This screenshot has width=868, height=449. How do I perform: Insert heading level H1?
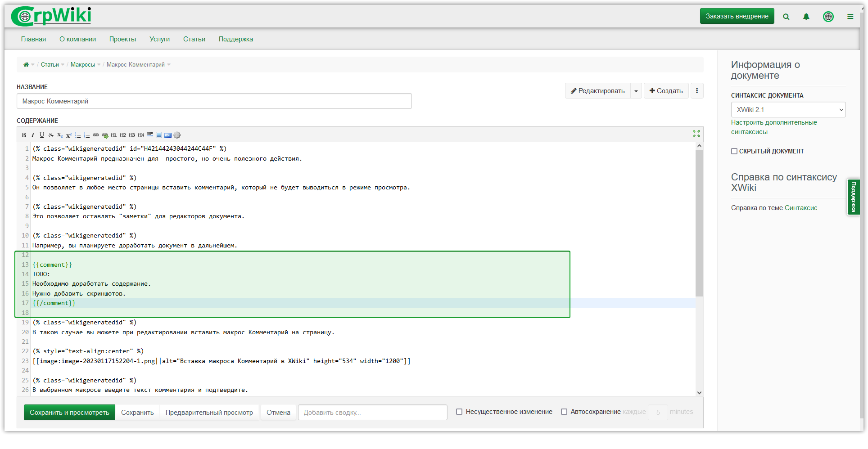click(x=114, y=135)
